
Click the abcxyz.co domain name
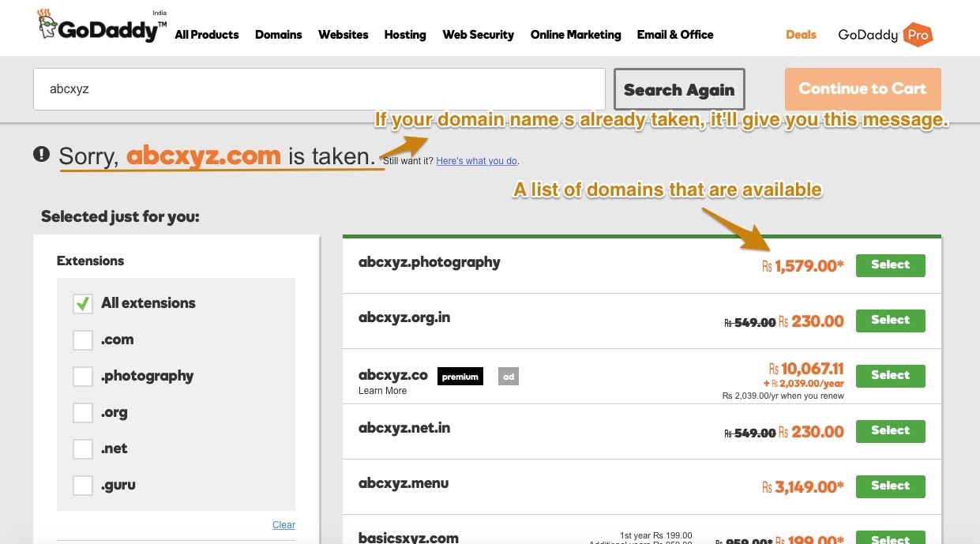coord(393,375)
